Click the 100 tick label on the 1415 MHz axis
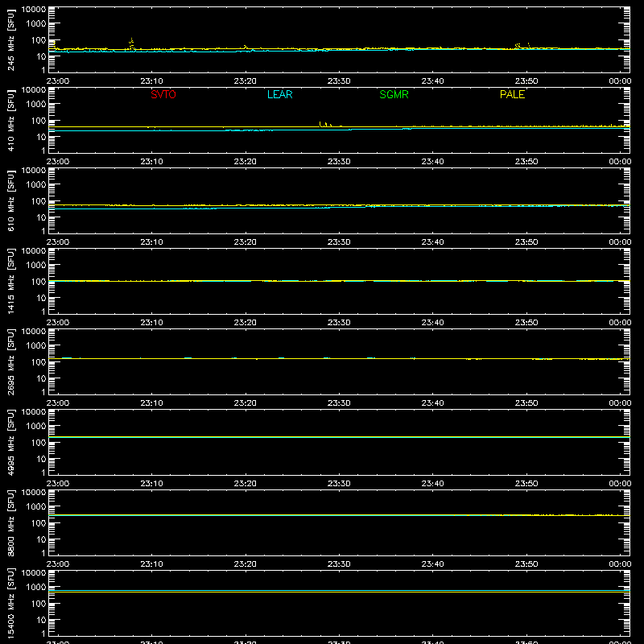The height and width of the screenshot is (644, 644). point(39,282)
